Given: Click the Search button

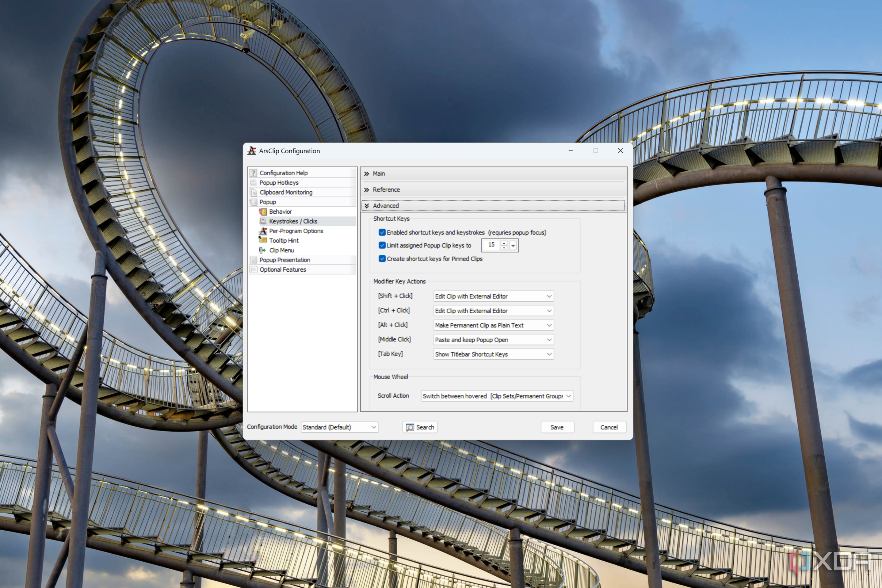Looking at the screenshot, I should 420,427.
